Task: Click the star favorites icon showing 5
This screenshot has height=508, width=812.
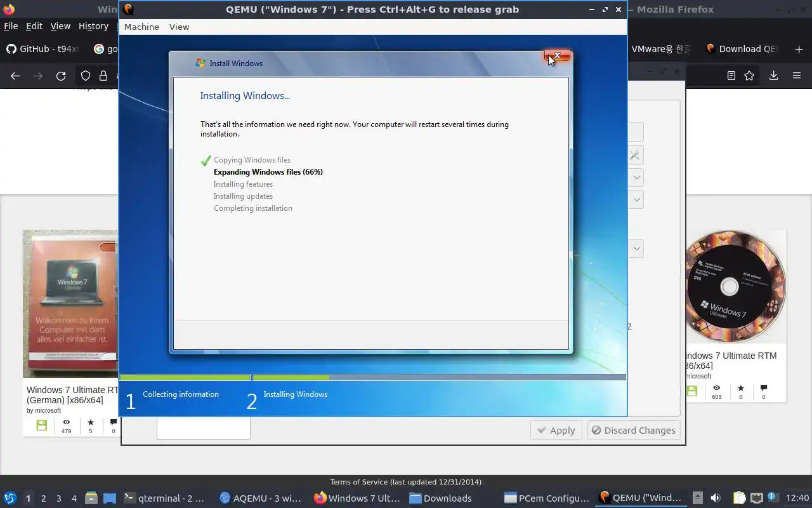Action: 90,422
